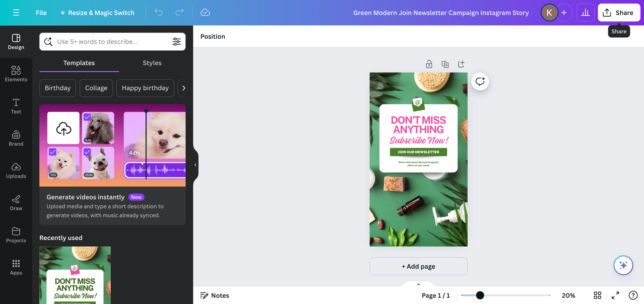This screenshot has width=644, height=304.
Task: Switch to the Styles tab
Action: [152, 63]
